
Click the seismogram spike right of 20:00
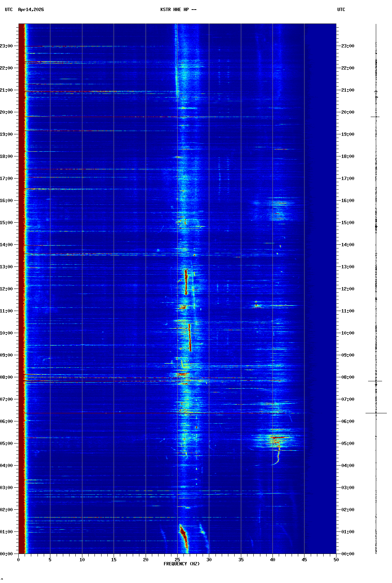(375, 117)
